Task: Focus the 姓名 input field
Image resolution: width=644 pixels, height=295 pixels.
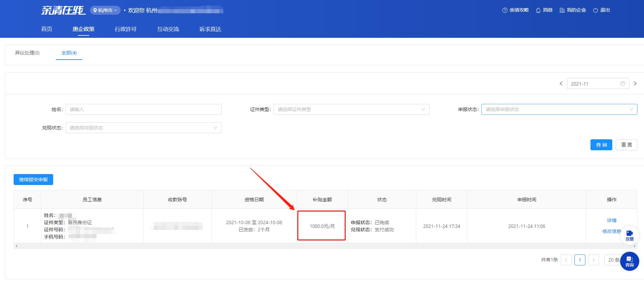Action: (144, 109)
